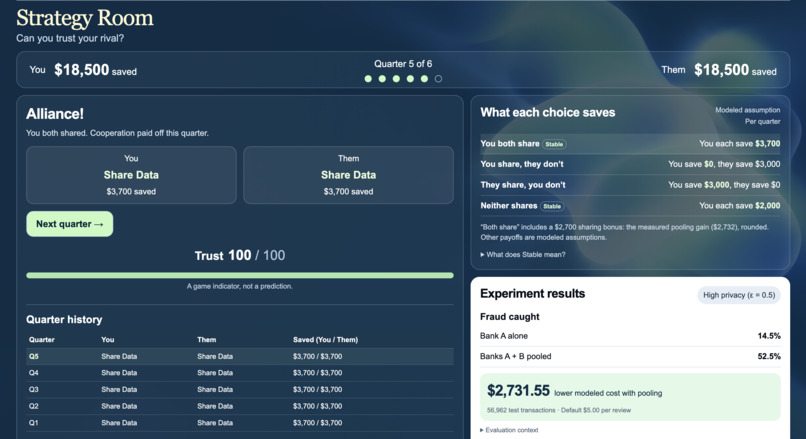Click the Q3 row in Quarter history

240,390
